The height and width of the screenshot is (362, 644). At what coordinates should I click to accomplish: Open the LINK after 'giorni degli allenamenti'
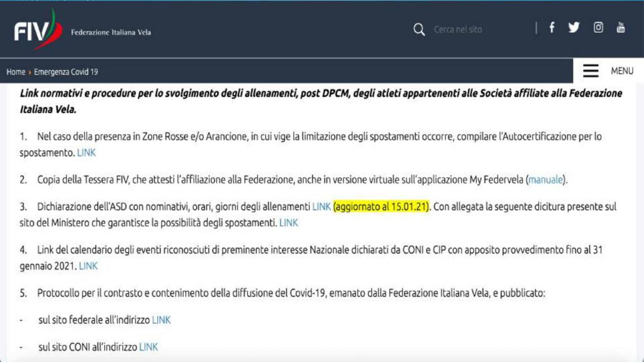click(x=321, y=206)
